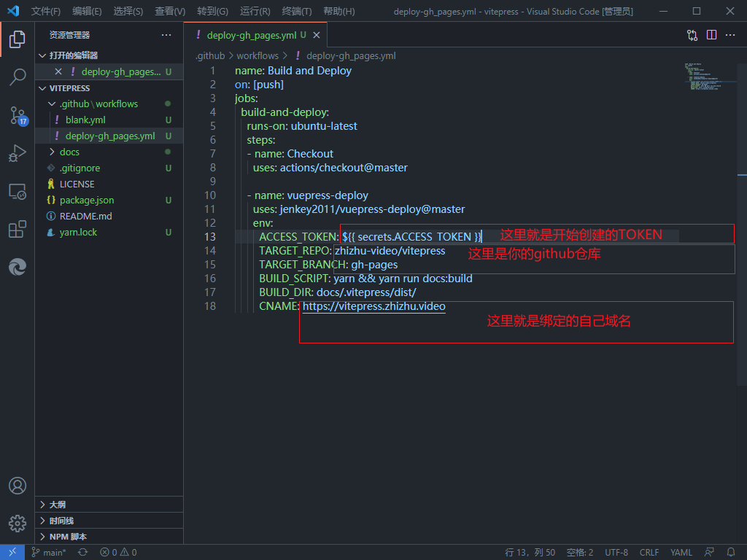The width and height of the screenshot is (747, 560).
Task: Open the LICENSE file
Action: (109, 184)
